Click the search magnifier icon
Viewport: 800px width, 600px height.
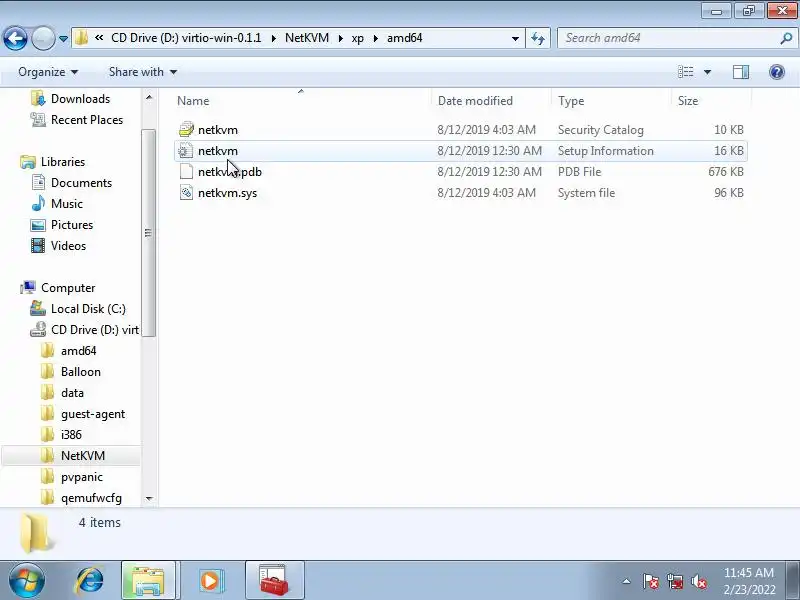pos(786,38)
